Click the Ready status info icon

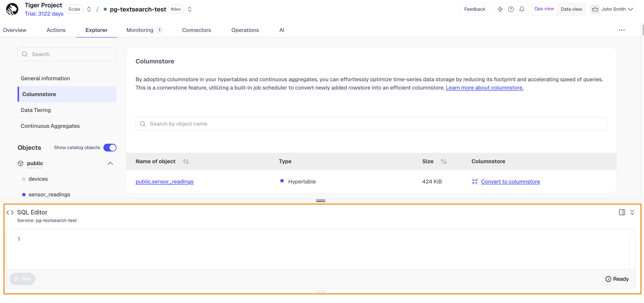pyautogui.click(x=608, y=279)
